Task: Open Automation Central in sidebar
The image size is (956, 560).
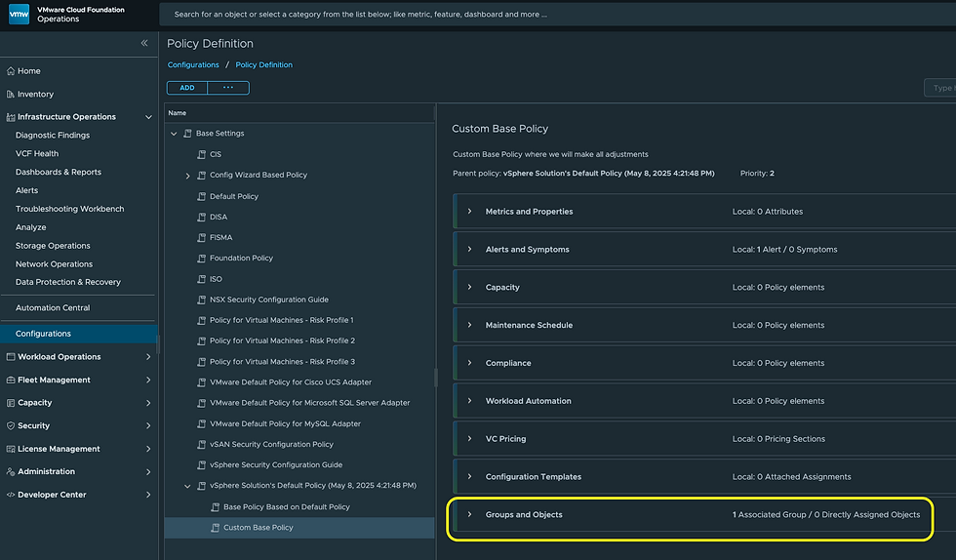Action: point(53,307)
